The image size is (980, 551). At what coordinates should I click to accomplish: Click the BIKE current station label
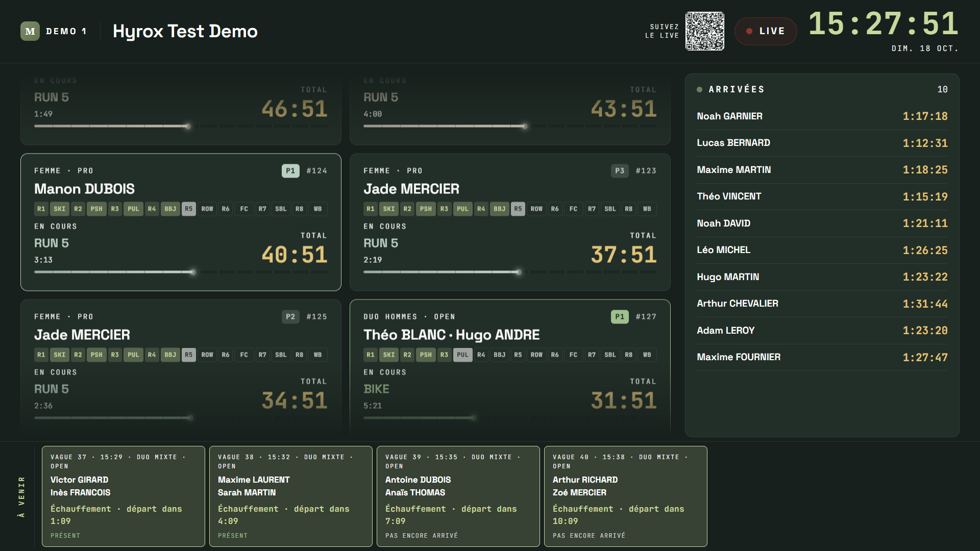point(376,389)
